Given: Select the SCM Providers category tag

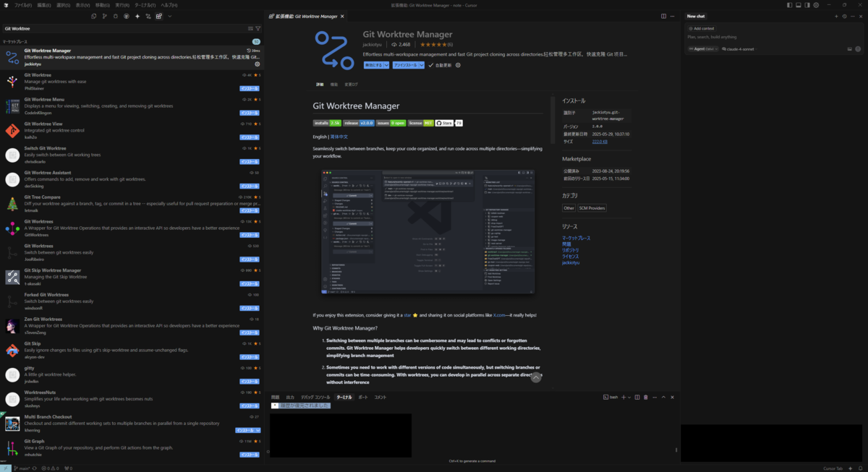Looking at the screenshot, I should tap(592, 208).
